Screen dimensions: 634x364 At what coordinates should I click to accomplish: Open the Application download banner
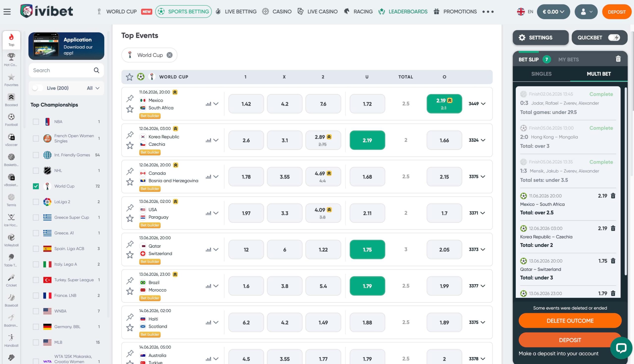pyautogui.click(x=66, y=46)
